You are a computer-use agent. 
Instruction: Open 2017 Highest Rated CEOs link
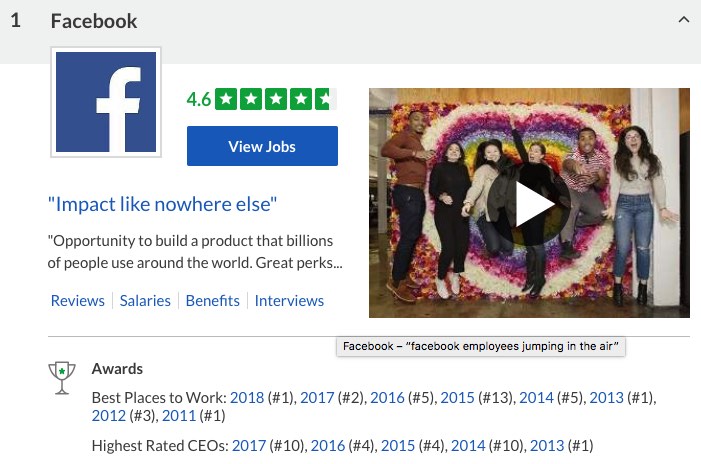coord(249,446)
